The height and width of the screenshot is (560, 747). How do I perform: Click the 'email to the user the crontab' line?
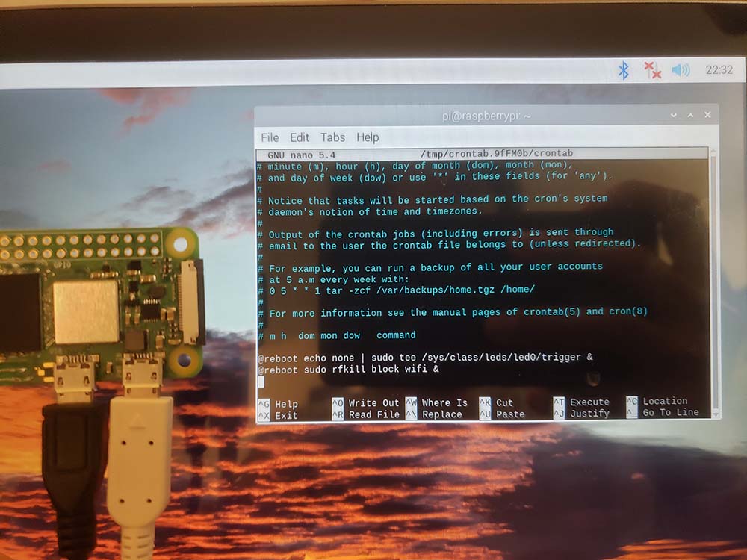coord(447,245)
